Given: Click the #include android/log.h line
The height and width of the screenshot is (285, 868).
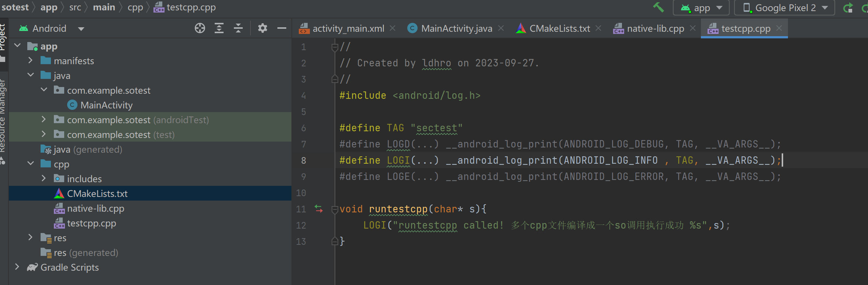Looking at the screenshot, I should pyautogui.click(x=410, y=95).
